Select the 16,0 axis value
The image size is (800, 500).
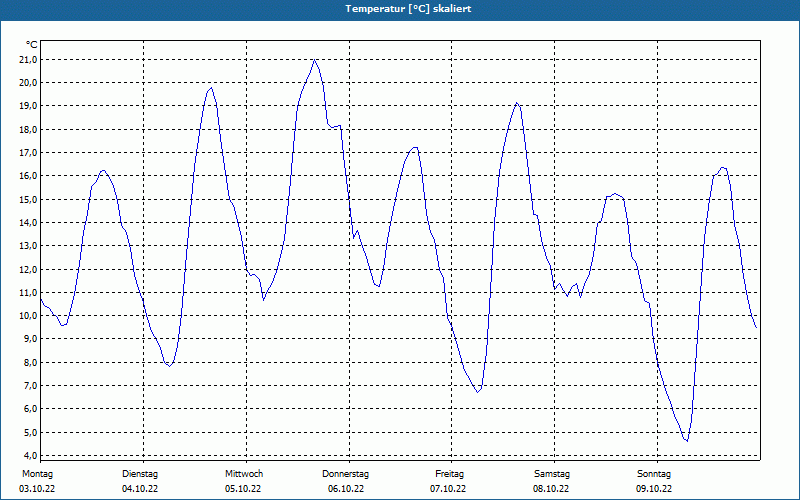point(29,176)
